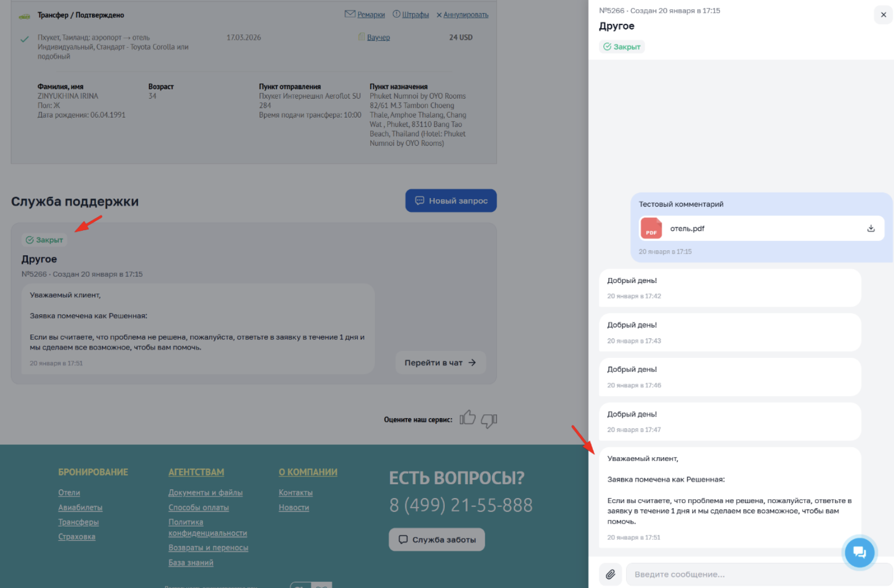Screen dimensions: 894x588
Task: Open Ремарки for the transfer
Action: 370,15
